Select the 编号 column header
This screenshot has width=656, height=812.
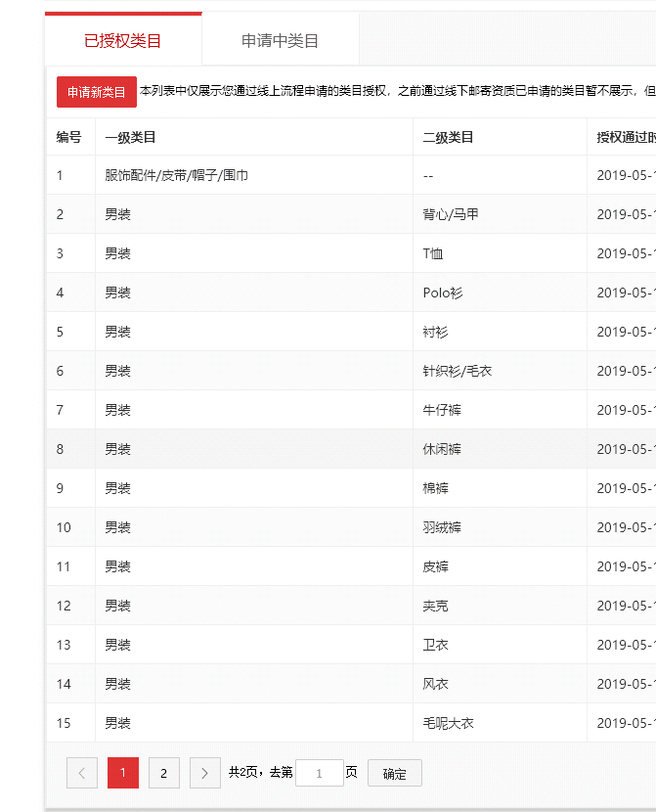tap(68, 137)
